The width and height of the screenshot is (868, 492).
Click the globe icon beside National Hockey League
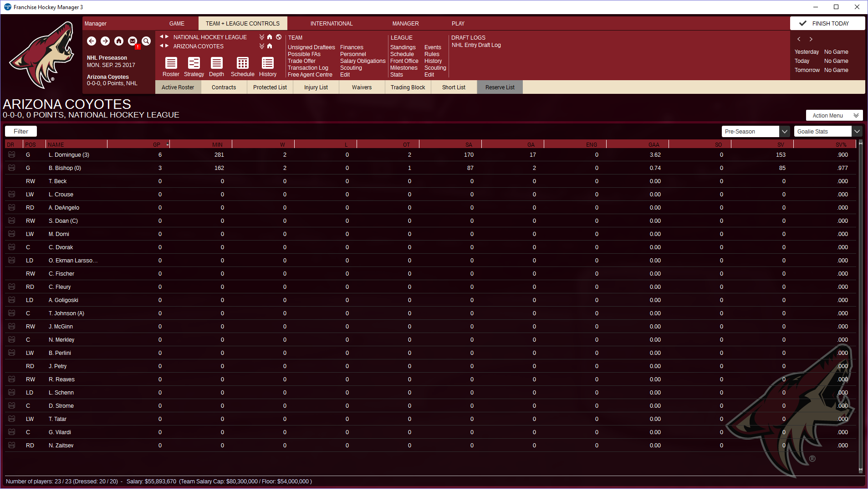pos(279,37)
